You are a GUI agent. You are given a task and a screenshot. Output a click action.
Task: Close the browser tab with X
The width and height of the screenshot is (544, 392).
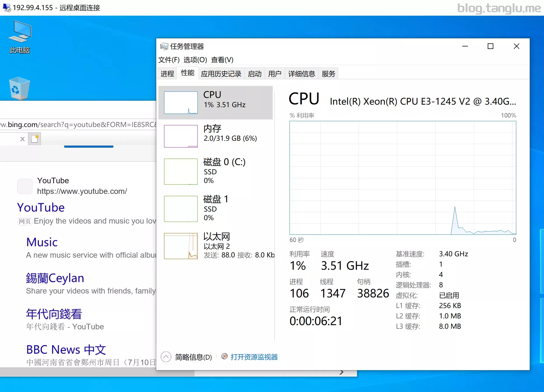click(x=22, y=139)
